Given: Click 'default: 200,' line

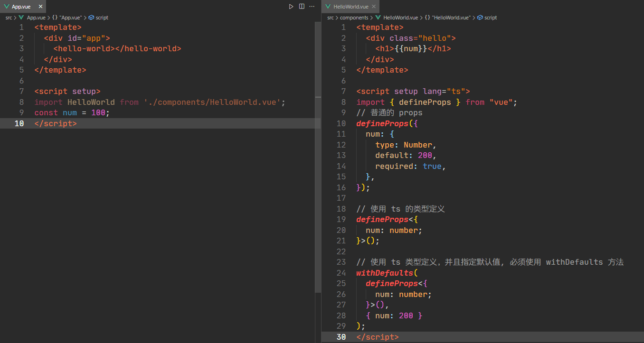Looking at the screenshot, I should (406, 156).
